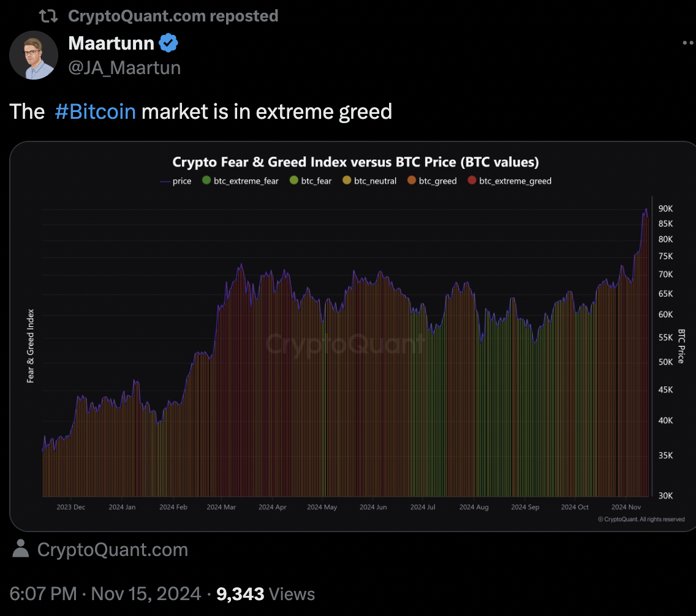Screen dimensions: 696x616
Task: Toggle the btc_extreme_fear legend series
Action: [245, 181]
